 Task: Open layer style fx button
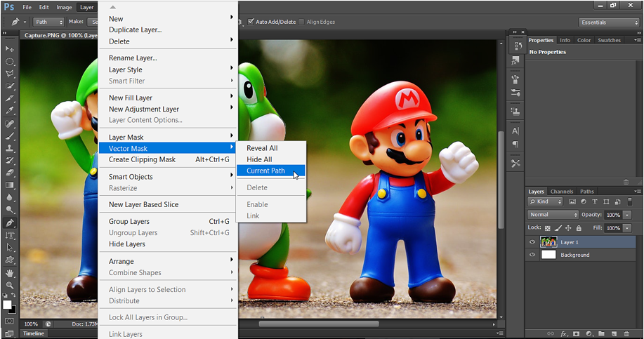pos(564,333)
